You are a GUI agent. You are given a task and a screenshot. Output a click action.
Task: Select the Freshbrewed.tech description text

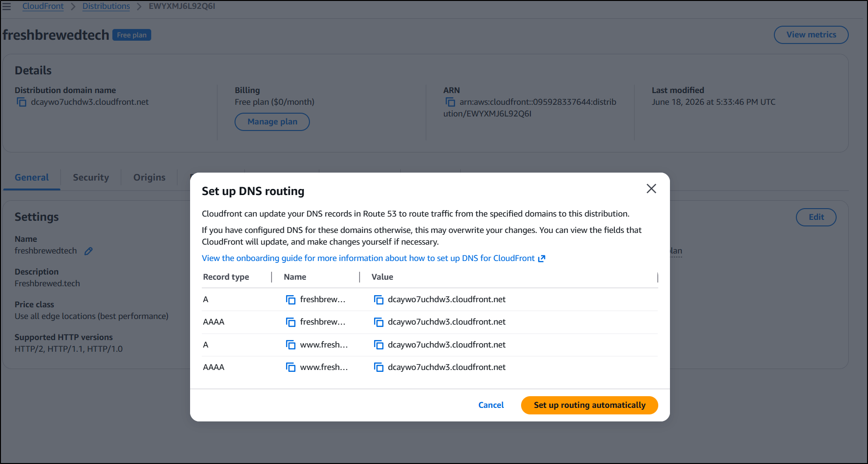point(47,283)
